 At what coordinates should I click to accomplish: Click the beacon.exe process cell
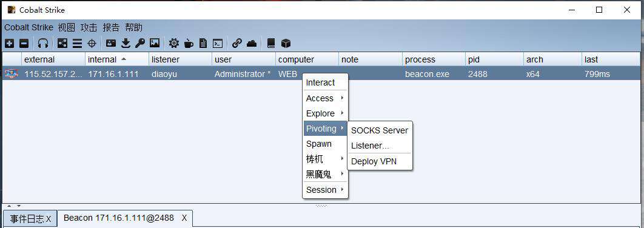(434, 74)
